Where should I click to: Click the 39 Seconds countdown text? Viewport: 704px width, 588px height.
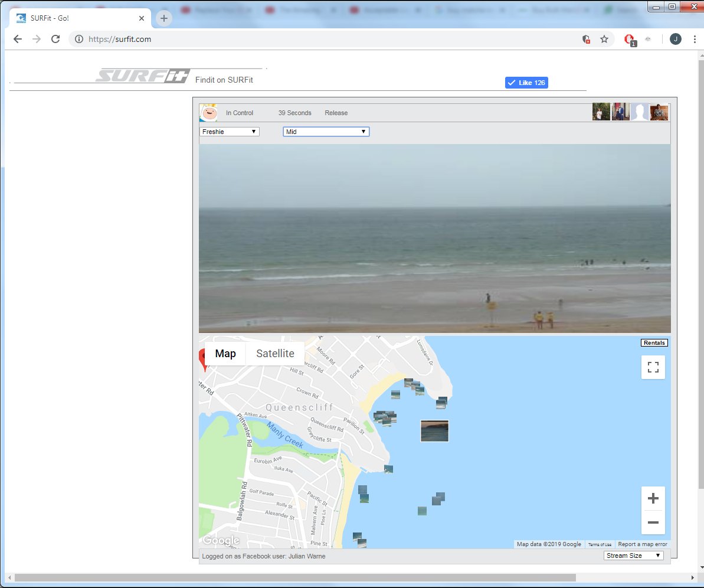point(294,113)
